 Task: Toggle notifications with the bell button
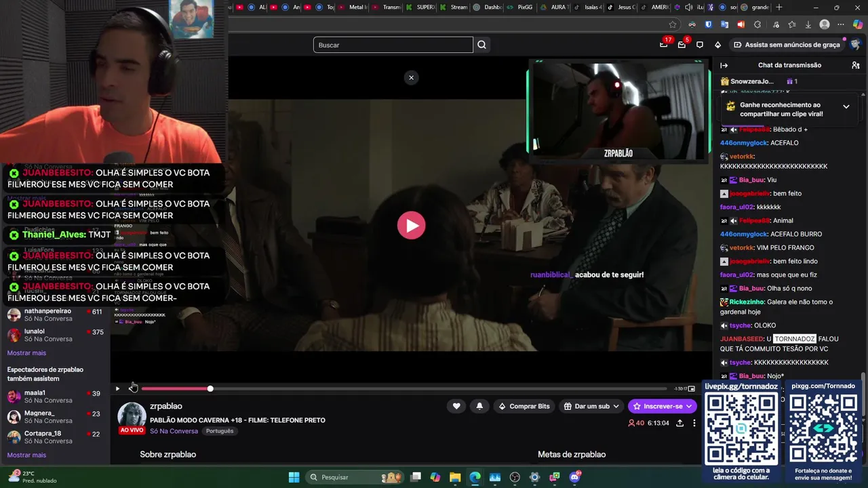[479, 406]
